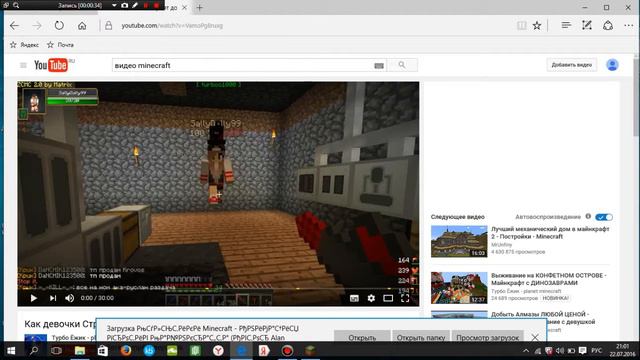The width and height of the screenshot is (640, 360).
Task: Open a new browser tab
Action: [200, 7]
